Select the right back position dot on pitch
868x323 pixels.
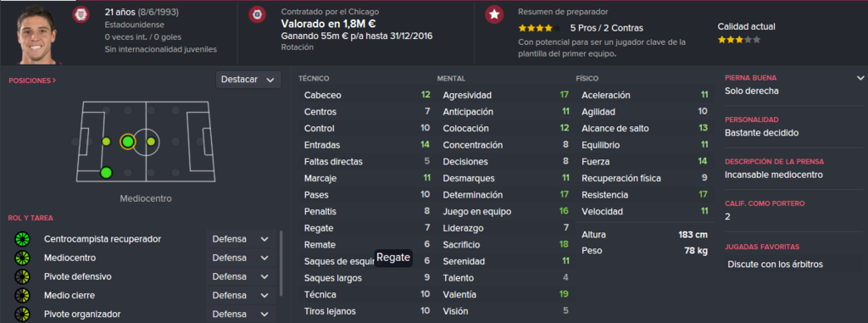pyautogui.click(x=106, y=173)
